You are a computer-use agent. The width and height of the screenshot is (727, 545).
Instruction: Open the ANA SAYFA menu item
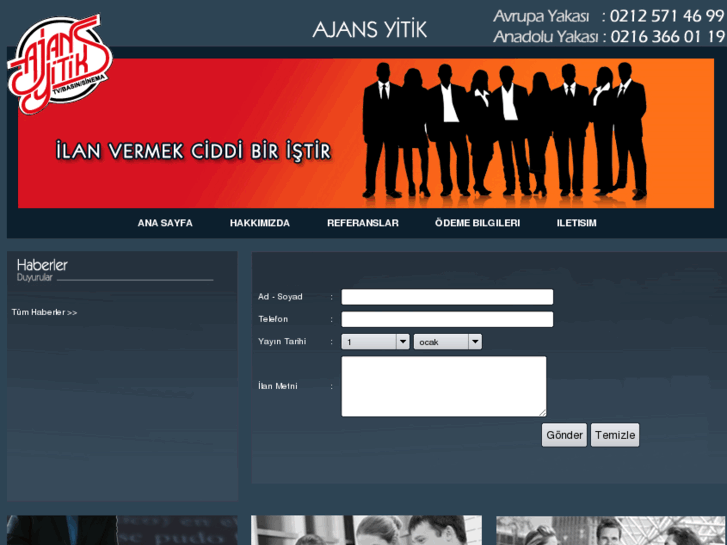165,223
